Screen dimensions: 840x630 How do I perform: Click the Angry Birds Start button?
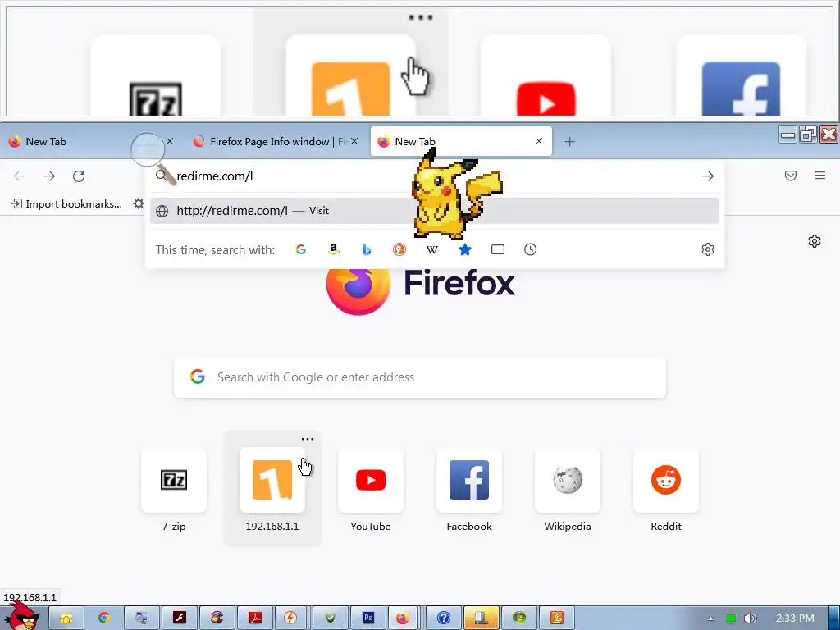tap(22, 616)
